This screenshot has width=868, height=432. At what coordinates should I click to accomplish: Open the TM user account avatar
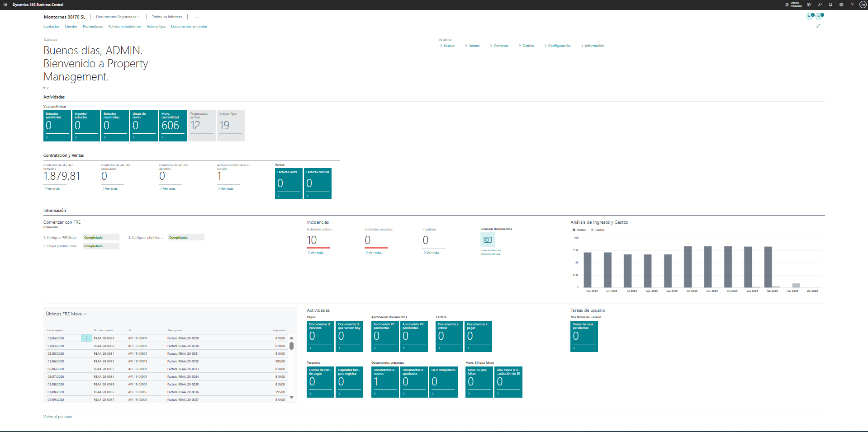(x=863, y=5)
